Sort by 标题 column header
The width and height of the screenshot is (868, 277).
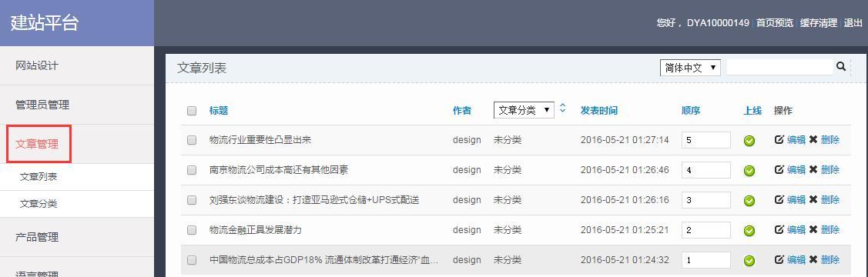(219, 111)
